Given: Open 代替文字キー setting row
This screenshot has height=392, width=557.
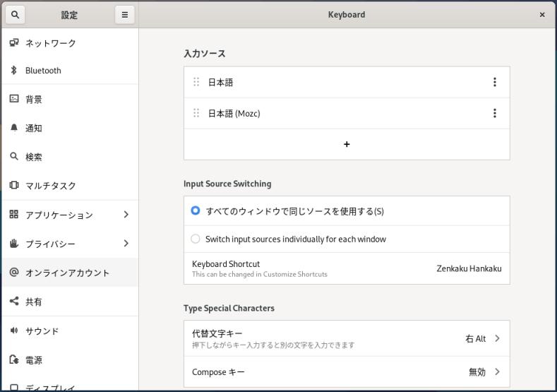Looking at the screenshot, I should (x=346, y=338).
